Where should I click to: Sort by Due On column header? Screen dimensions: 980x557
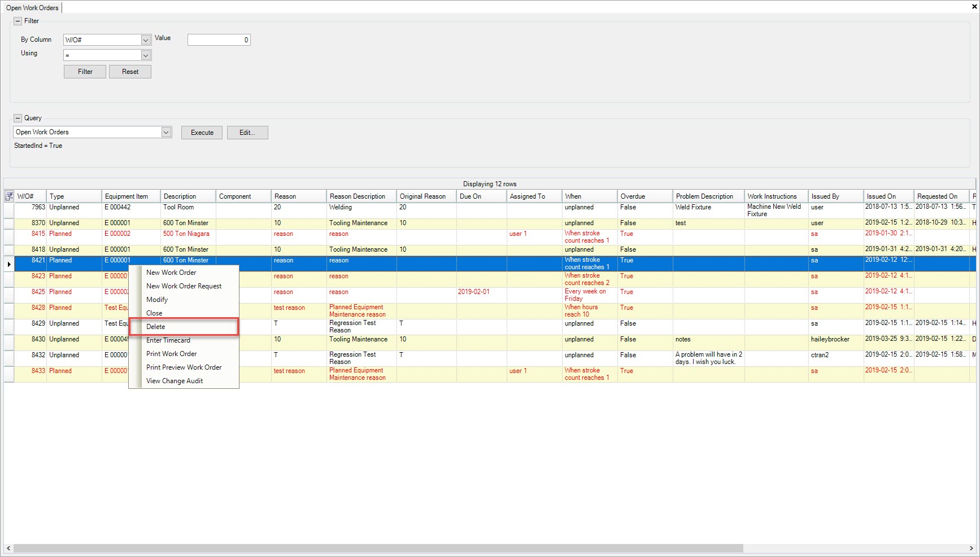482,196
